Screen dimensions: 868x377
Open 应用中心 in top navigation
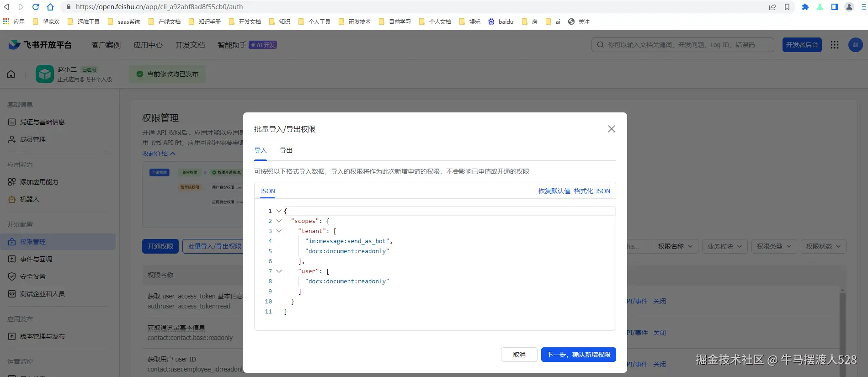click(x=148, y=45)
